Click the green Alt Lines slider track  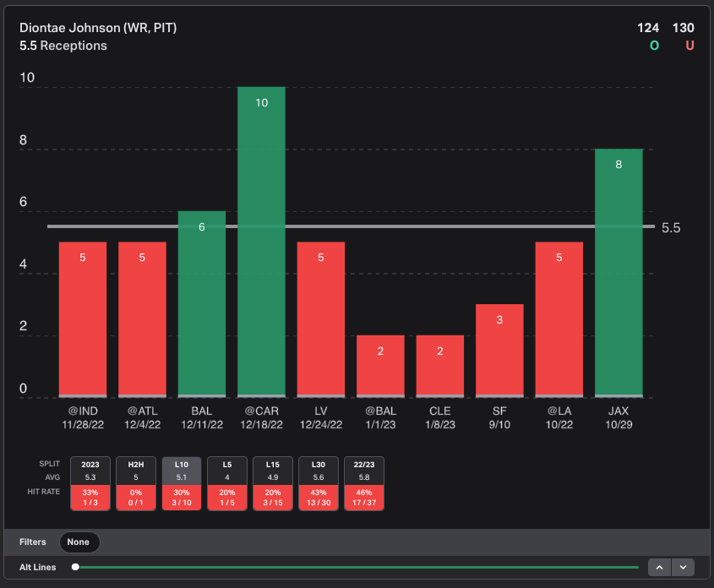[x=359, y=567]
